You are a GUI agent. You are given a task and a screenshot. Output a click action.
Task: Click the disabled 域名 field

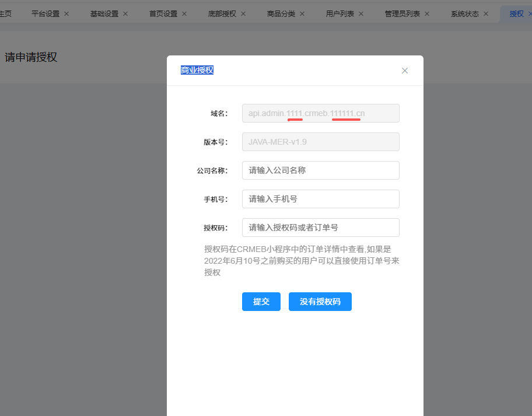click(320, 113)
